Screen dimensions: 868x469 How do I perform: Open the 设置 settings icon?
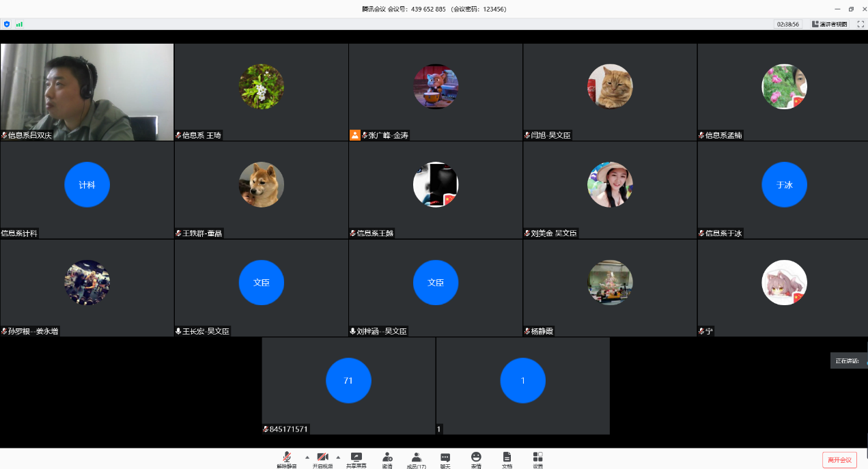pos(537,459)
